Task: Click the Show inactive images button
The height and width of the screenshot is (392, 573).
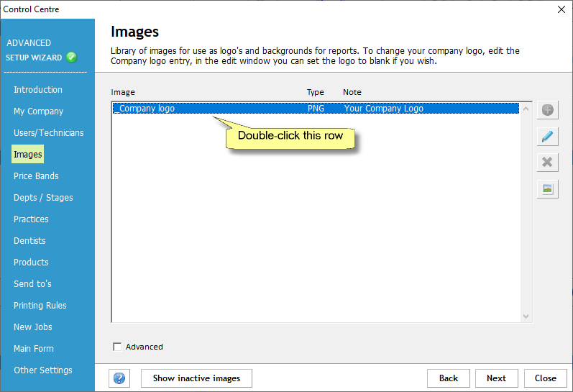Action: click(196, 378)
